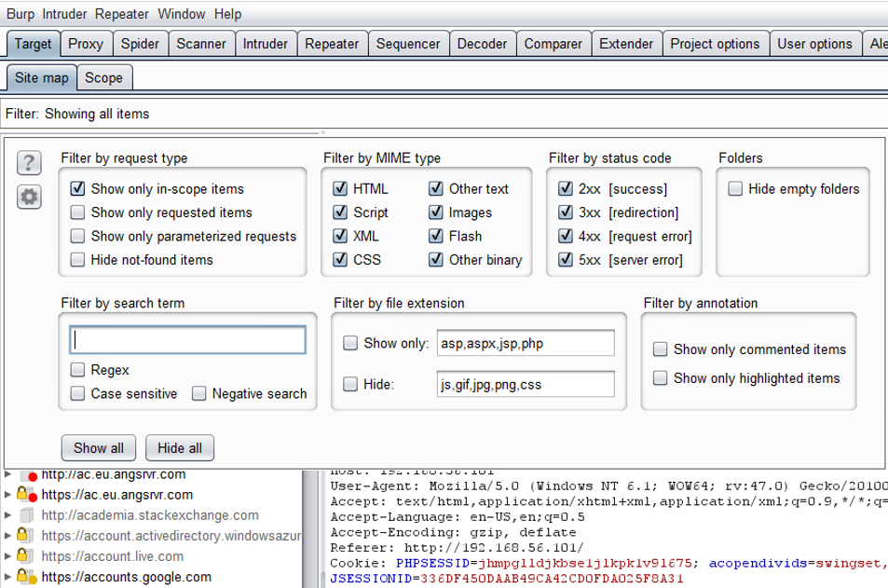Viewport: 888px width, 588px height.
Task: Disable the CSS MIME type filter
Action: [x=340, y=260]
